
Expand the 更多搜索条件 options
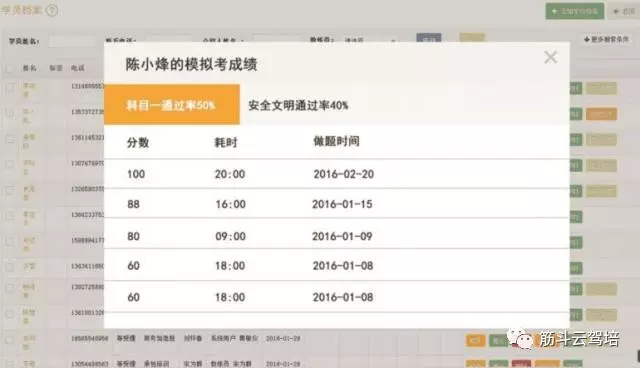(607, 40)
